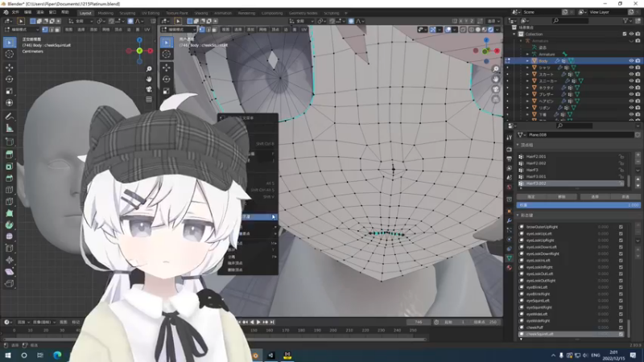Uncheck the Collection exclude checkbox in the outliner
The width and height of the screenshot is (644, 362).
625,34
